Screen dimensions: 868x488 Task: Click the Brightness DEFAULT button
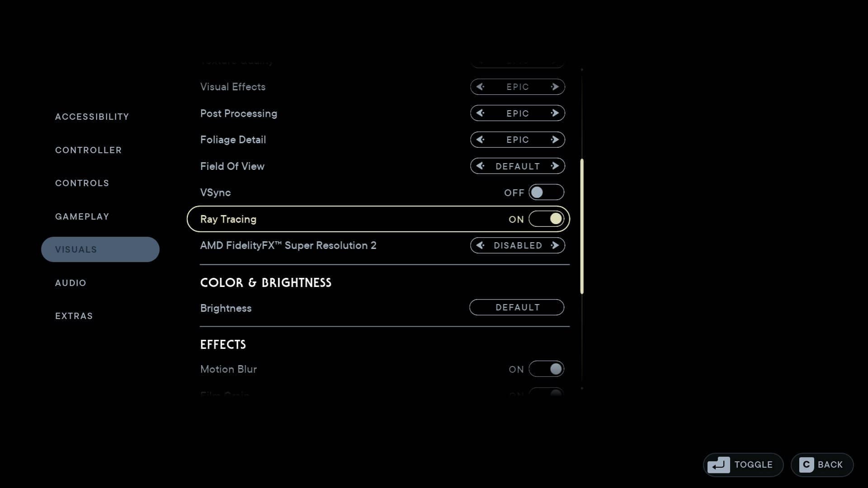tap(517, 307)
